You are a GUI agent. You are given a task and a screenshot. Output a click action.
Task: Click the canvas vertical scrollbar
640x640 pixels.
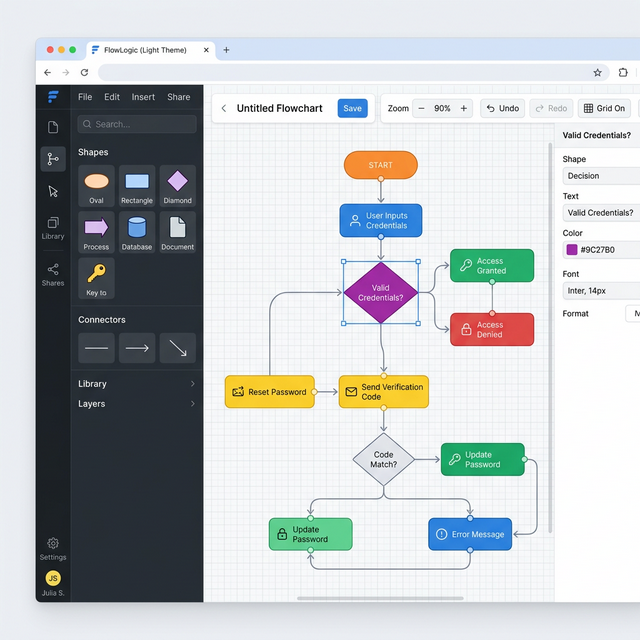[550, 338]
